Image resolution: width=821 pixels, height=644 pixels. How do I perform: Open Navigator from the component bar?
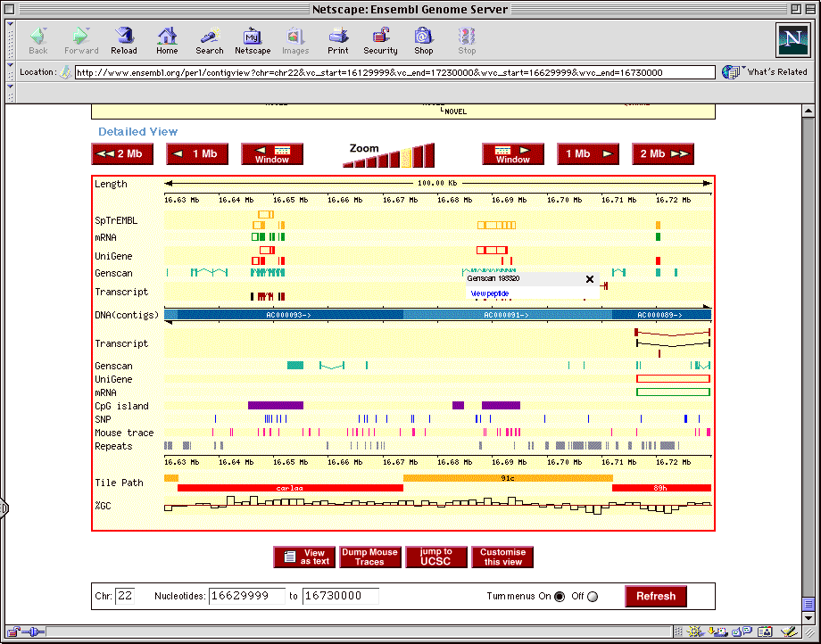point(695,632)
